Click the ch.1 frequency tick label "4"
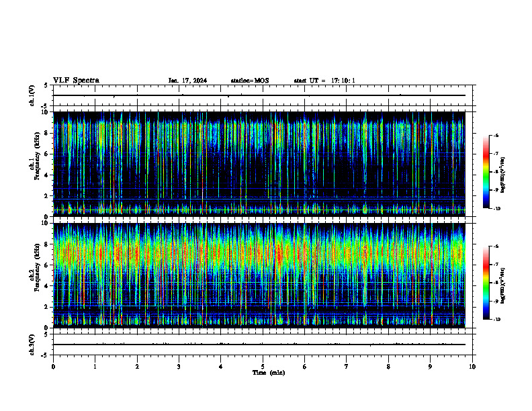Image resolution: width=532 pixels, height=411 pixels. pyautogui.click(x=47, y=175)
